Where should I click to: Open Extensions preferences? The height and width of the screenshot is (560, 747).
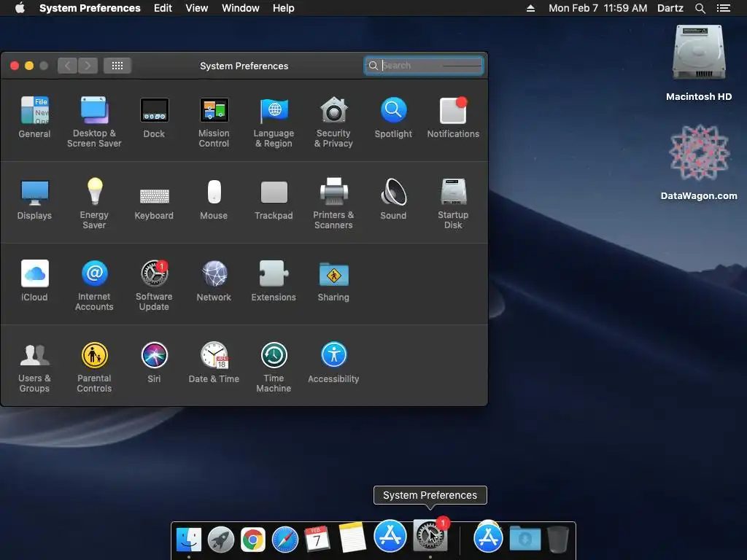274,281
